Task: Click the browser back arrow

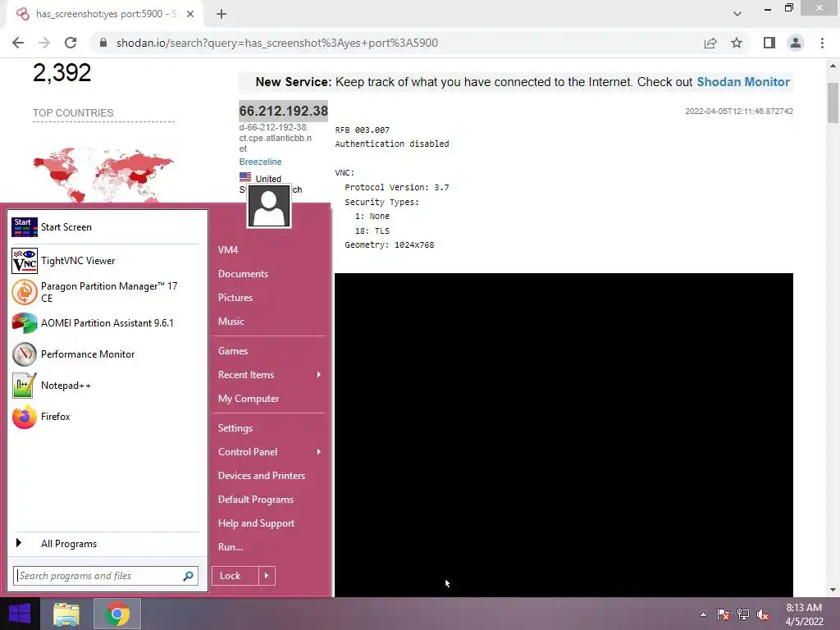Action: [18, 43]
